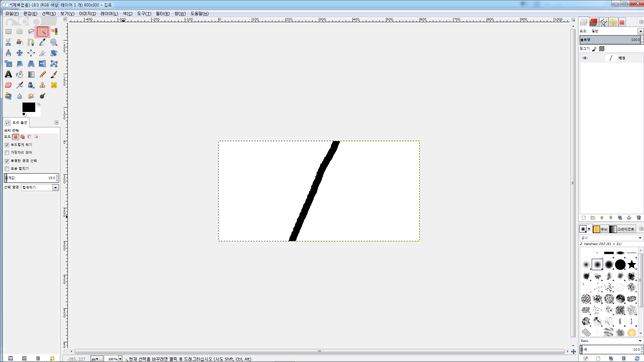Select the Eraser tool
This screenshot has height=362, width=644.
click(8, 85)
